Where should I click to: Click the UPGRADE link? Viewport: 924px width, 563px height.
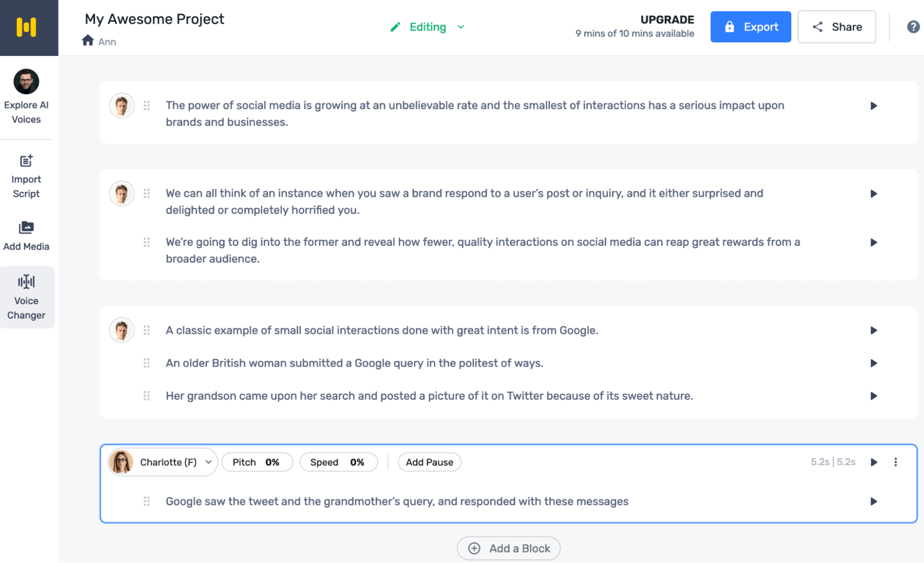(x=667, y=19)
